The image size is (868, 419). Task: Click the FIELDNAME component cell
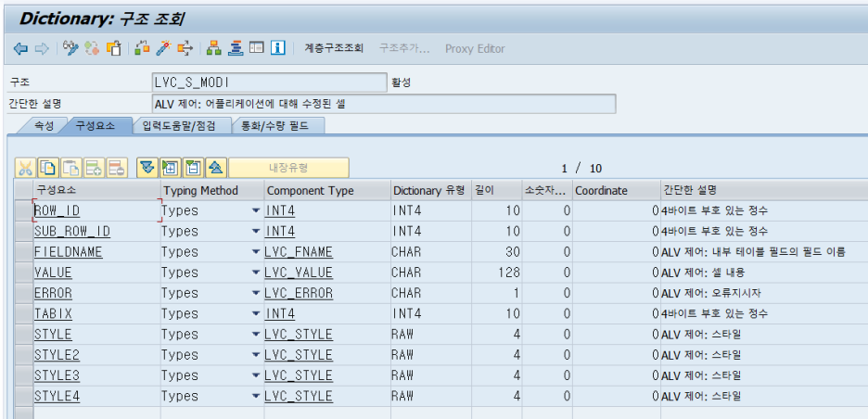(96, 252)
